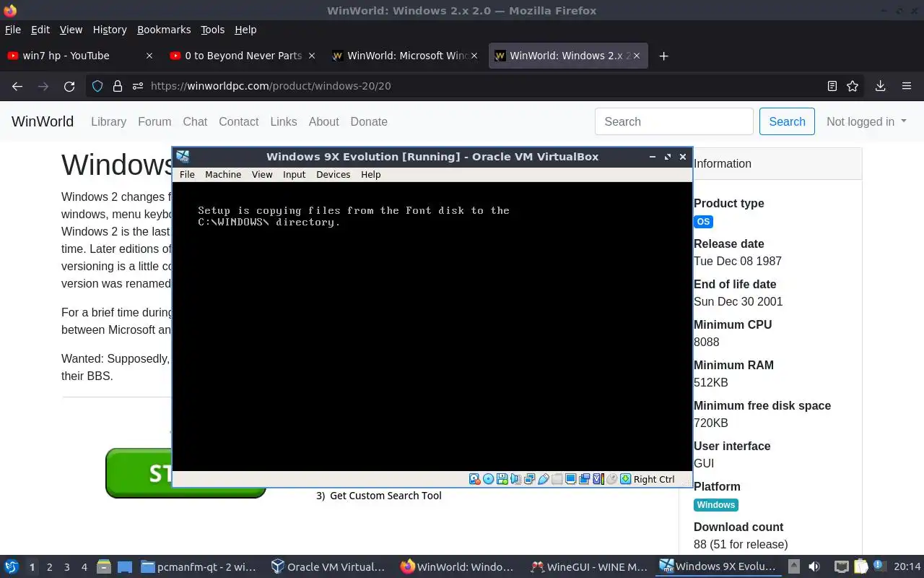
Task: Open the WinWorld Library link
Action: click(108, 121)
